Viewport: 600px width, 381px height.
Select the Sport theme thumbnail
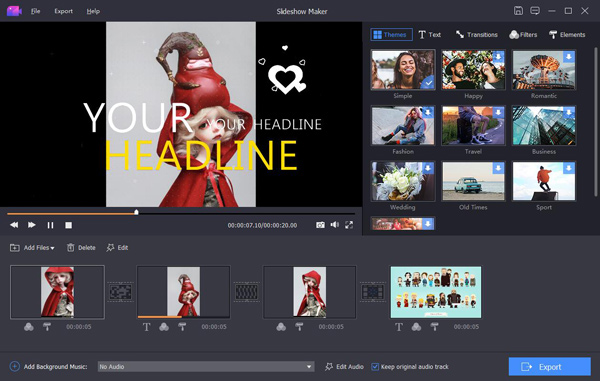pos(544,181)
